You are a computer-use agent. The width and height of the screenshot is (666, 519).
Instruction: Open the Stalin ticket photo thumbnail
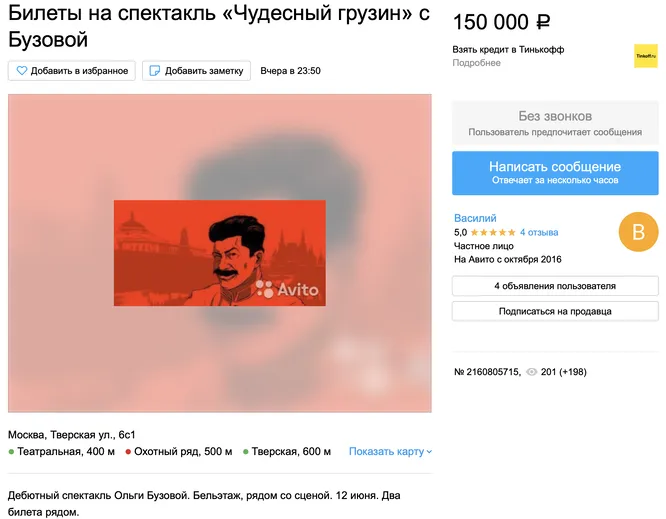[220, 253]
